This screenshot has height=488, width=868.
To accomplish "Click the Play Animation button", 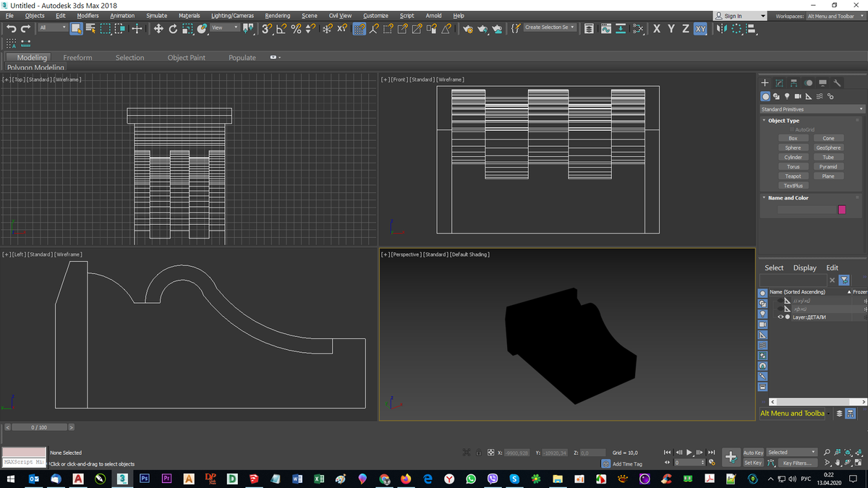I will (689, 453).
